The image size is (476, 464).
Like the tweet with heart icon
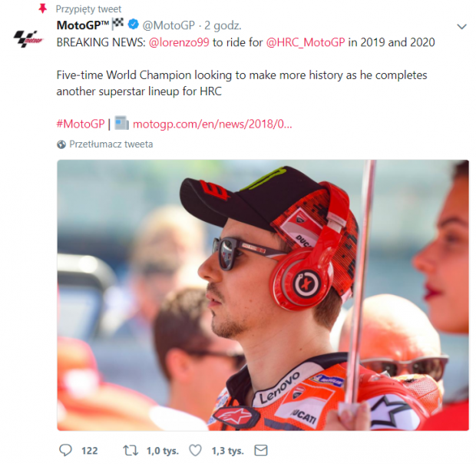click(x=195, y=450)
